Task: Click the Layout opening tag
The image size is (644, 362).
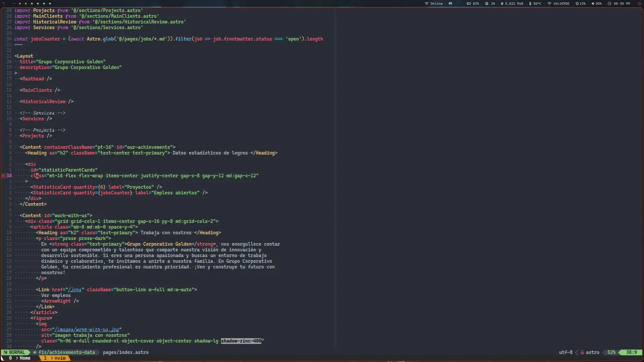Action: tap(24, 56)
